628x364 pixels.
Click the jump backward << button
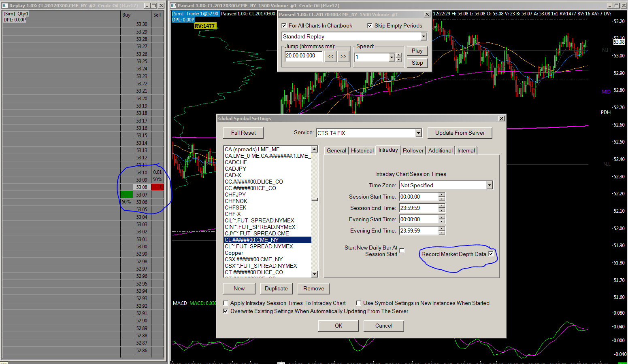[x=330, y=57]
